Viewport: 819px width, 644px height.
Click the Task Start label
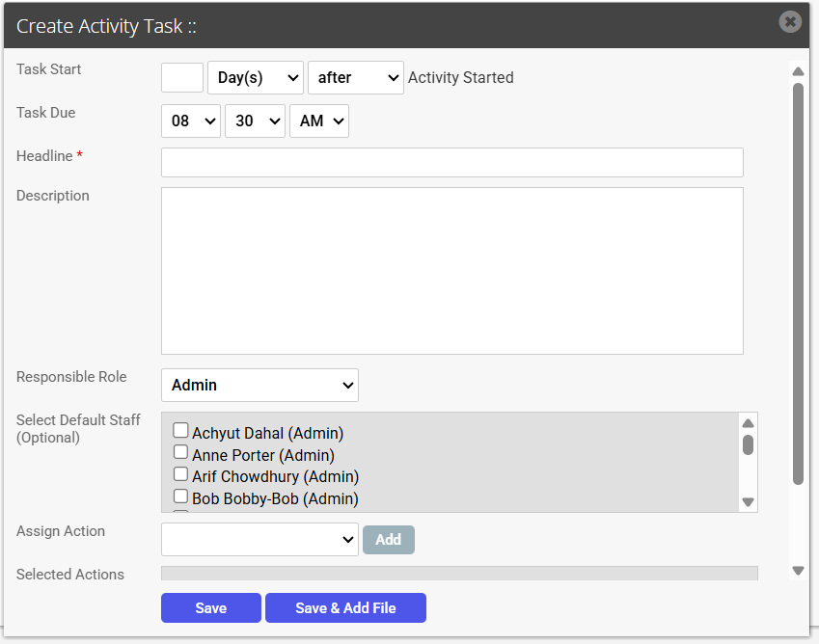(48, 69)
